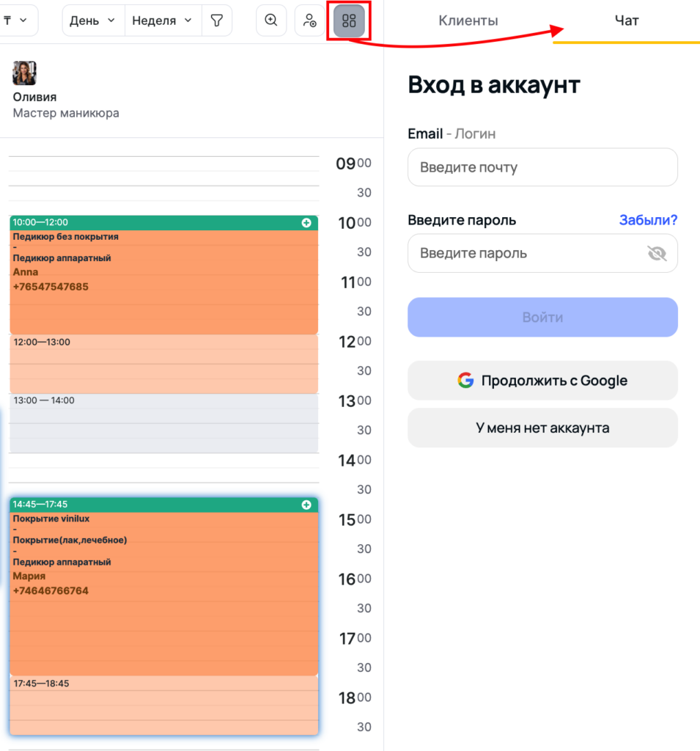
Task: Click the У меня нет аккаунта button
Action: point(542,428)
